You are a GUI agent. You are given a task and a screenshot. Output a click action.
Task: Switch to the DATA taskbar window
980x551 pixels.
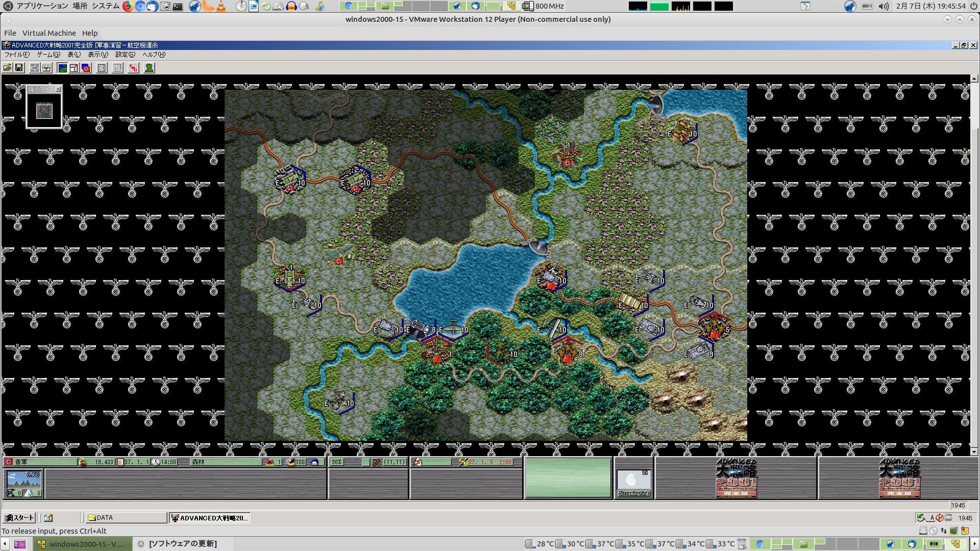coord(125,518)
